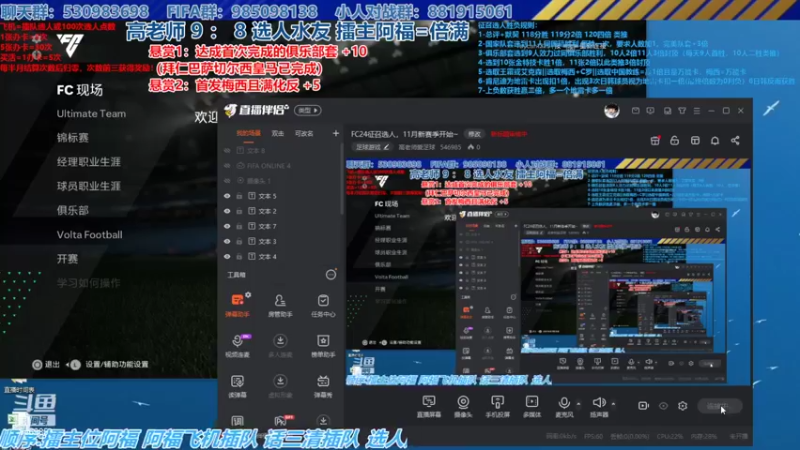The height and width of the screenshot is (450, 800).
Task: Toggle visibility of 文本 3 layer
Action: pyautogui.click(x=227, y=241)
